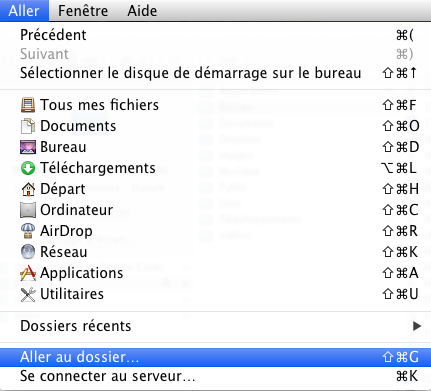Click the Réseau globe icon
The height and width of the screenshot is (391, 431).
(x=28, y=252)
